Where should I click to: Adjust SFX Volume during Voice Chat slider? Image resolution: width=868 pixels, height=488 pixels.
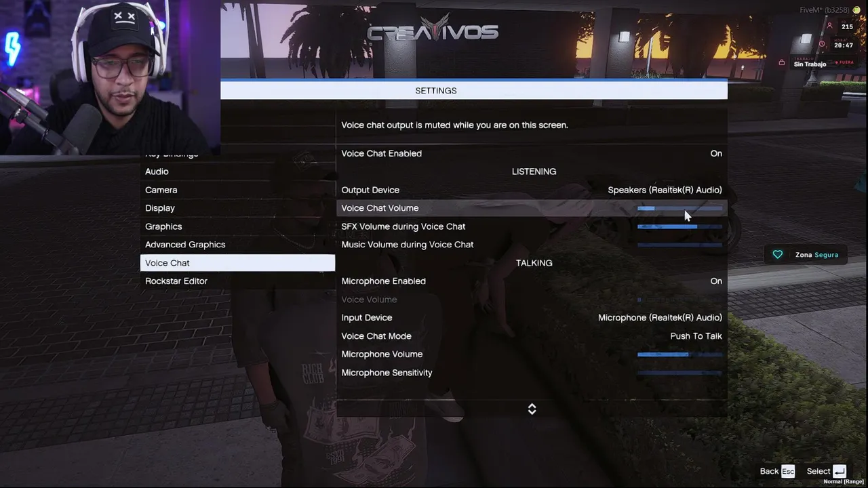click(679, 226)
